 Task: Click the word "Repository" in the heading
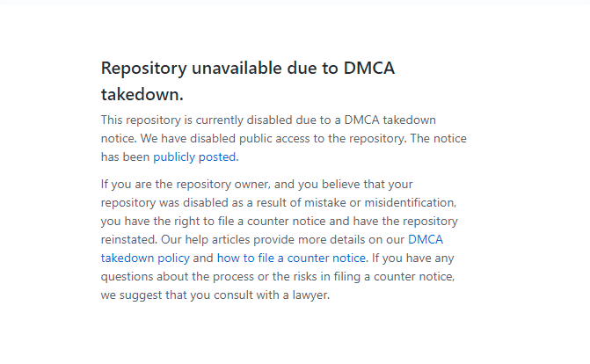144,69
